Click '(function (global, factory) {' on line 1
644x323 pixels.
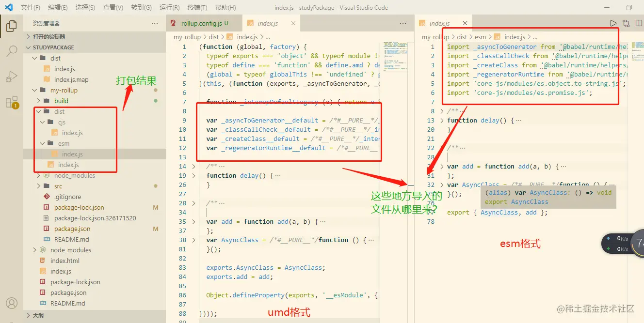[253, 47]
